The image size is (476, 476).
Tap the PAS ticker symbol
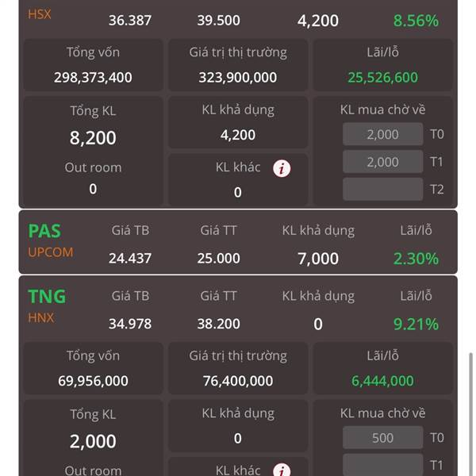click(x=44, y=231)
